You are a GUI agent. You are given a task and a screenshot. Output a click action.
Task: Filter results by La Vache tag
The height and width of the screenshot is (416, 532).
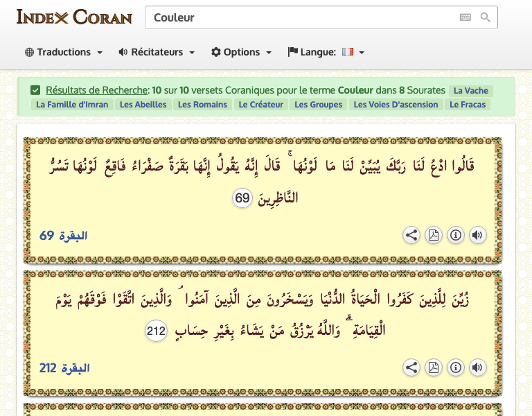470,91
